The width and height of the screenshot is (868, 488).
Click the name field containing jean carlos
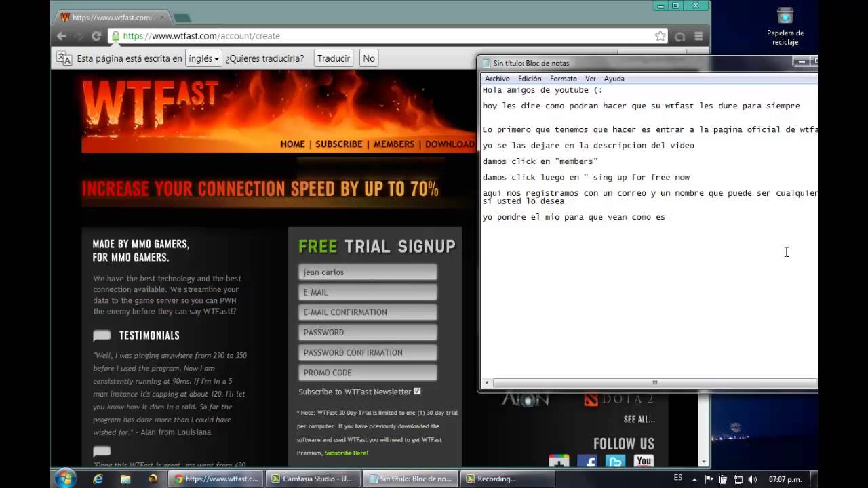pos(368,272)
